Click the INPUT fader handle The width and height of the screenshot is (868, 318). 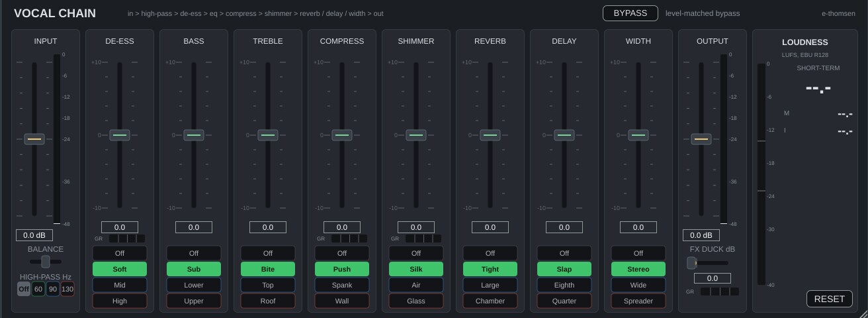pos(34,139)
